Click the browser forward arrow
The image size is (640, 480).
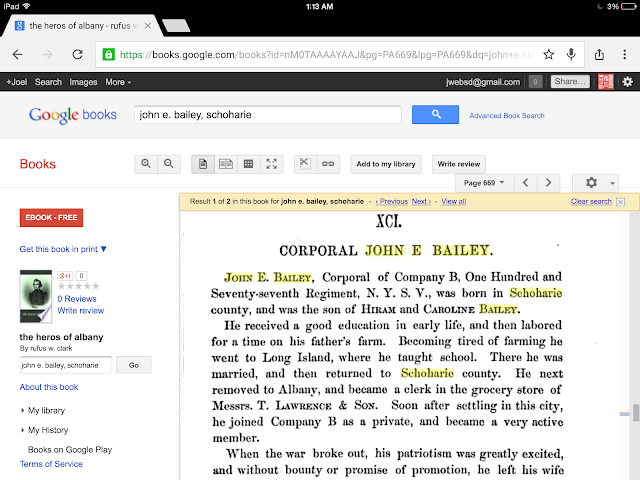click(x=48, y=54)
